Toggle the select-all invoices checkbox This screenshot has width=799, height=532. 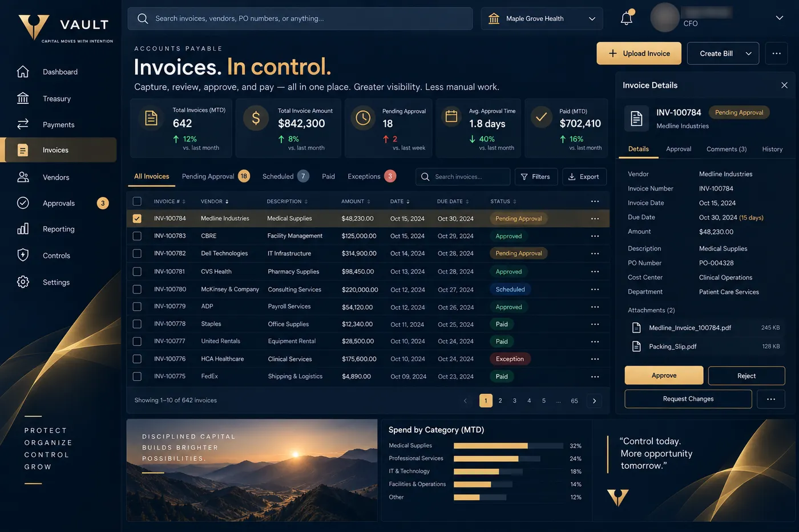(x=137, y=201)
